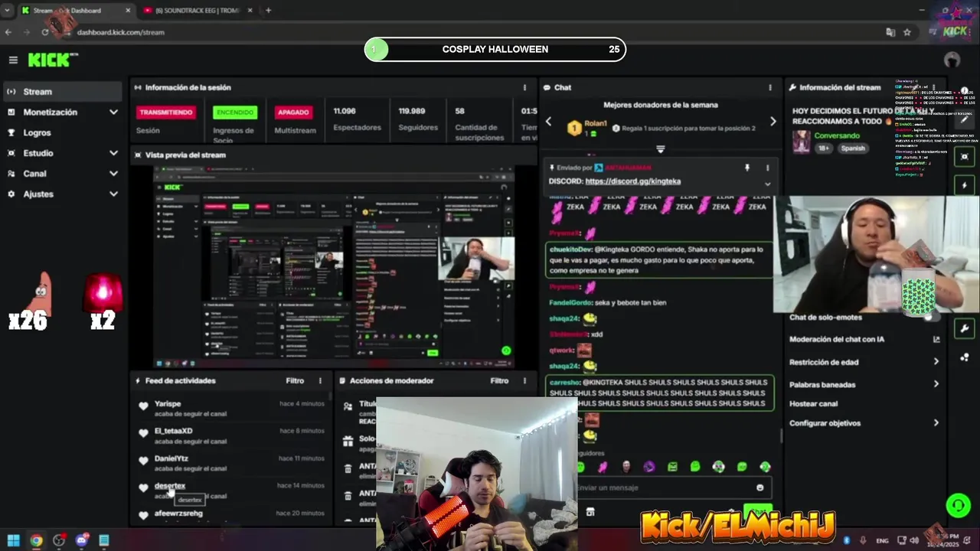
Task: Select El_tetaaXD in the activity feed
Action: 173,431
